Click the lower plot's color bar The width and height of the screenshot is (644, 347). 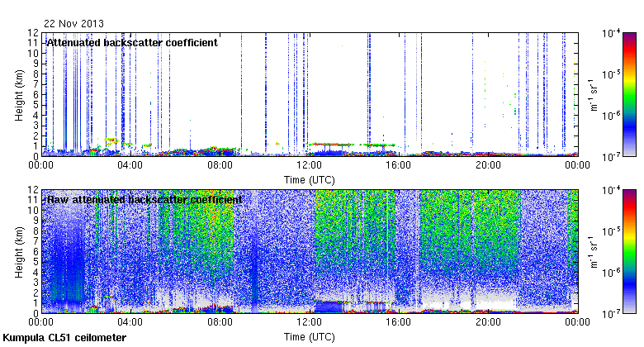pos(629,252)
